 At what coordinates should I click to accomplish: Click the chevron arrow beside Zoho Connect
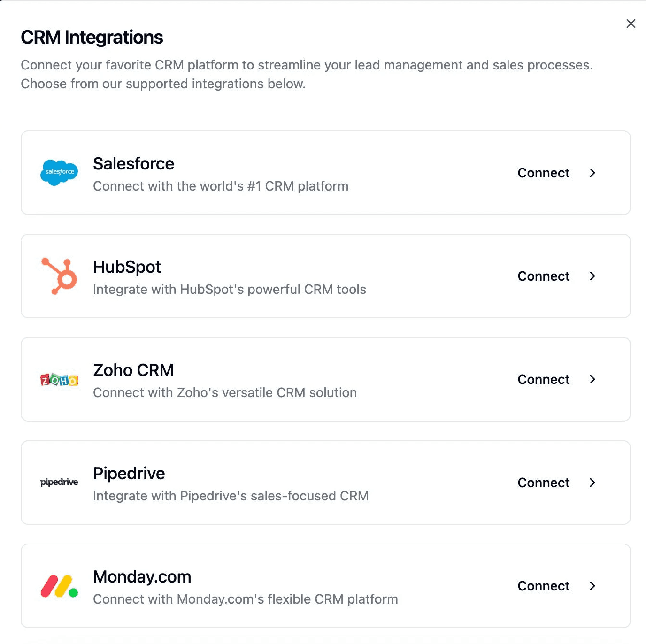(x=592, y=379)
